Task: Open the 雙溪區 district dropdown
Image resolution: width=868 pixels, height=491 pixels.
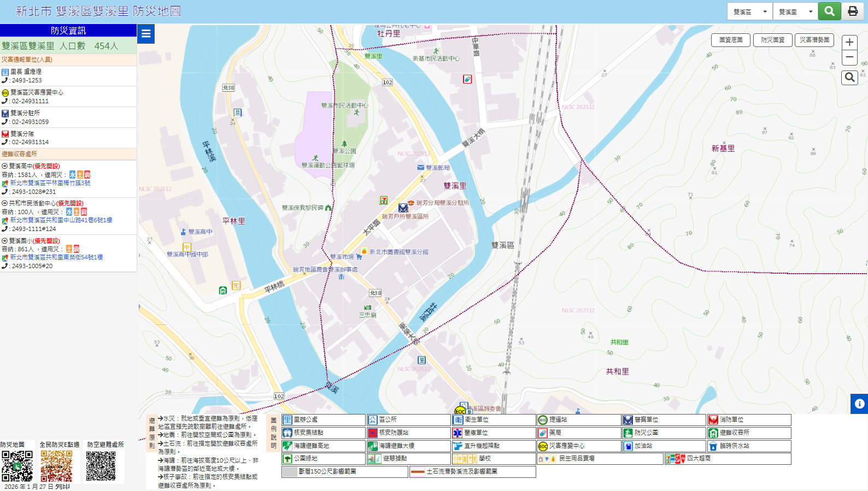Action: (750, 11)
